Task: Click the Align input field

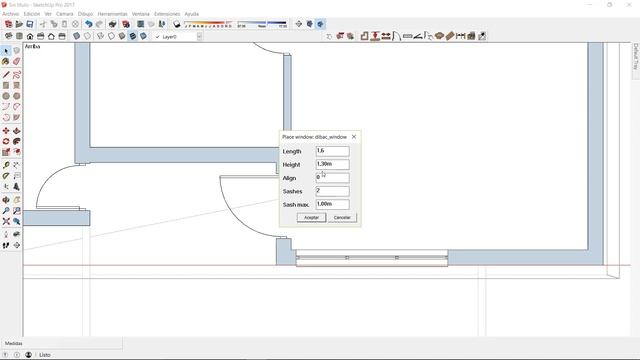Action: 332,178
